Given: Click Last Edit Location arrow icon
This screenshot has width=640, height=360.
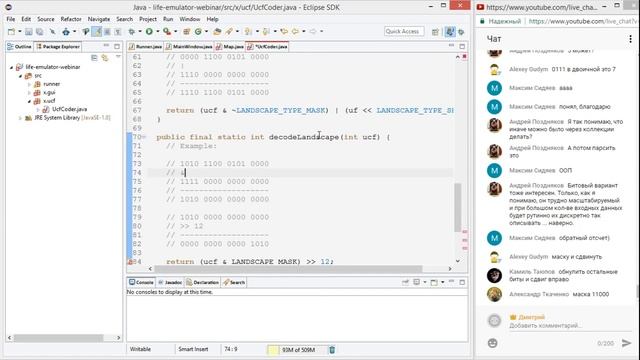Looking at the screenshot, I should (284, 31).
